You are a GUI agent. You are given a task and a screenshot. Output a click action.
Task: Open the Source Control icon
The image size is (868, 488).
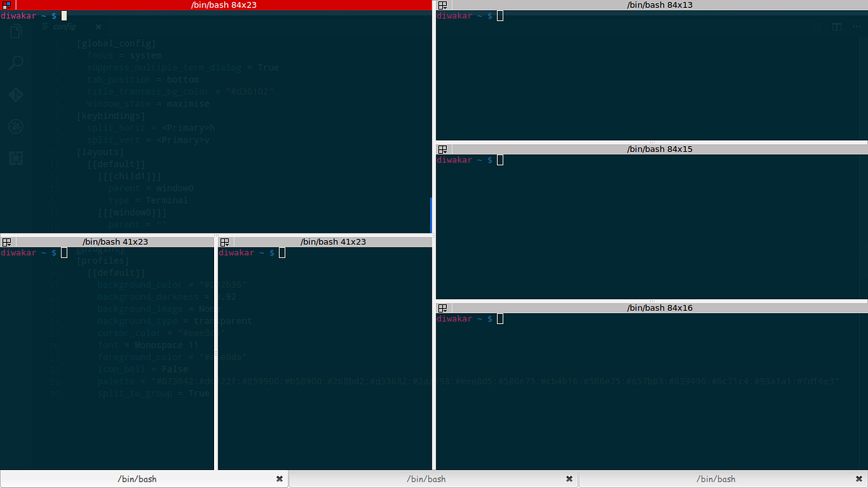(15, 95)
